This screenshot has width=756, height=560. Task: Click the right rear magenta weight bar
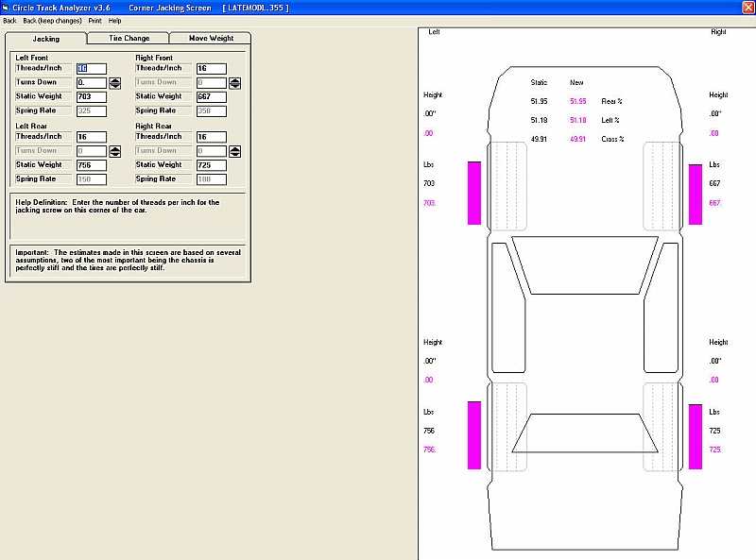click(x=696, y=435)
